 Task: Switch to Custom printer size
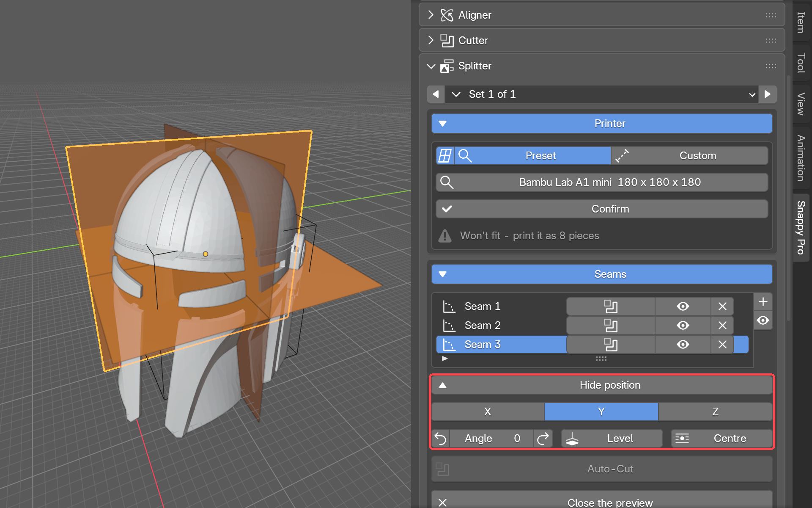coord(690,156)
